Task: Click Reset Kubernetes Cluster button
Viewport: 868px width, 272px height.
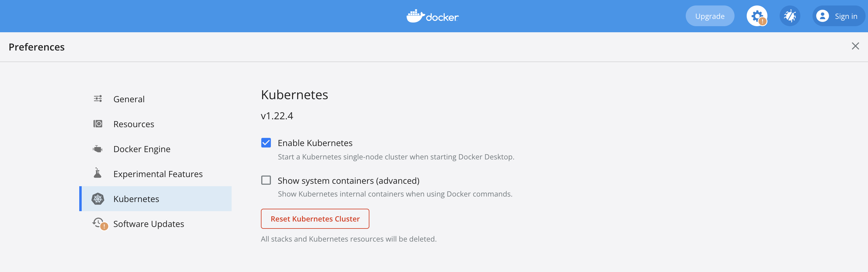Action: click(315, 219)
